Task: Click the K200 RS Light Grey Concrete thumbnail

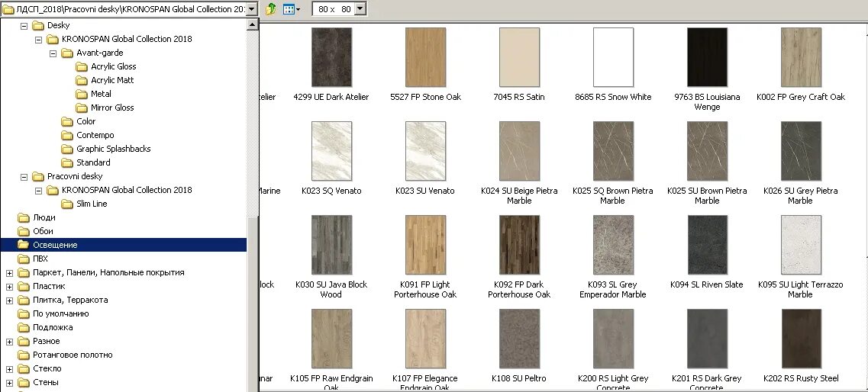Action: coord(613,339)
